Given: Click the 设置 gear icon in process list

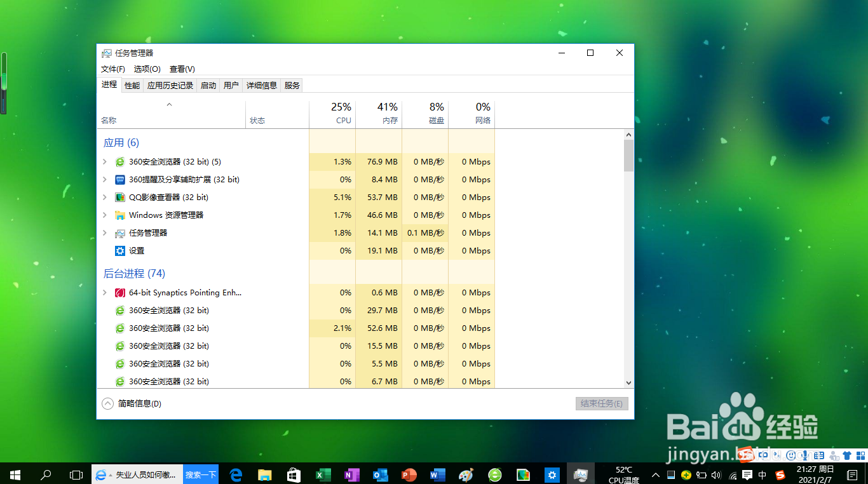Looking at the screenshot, I should (x=120, y=251).
